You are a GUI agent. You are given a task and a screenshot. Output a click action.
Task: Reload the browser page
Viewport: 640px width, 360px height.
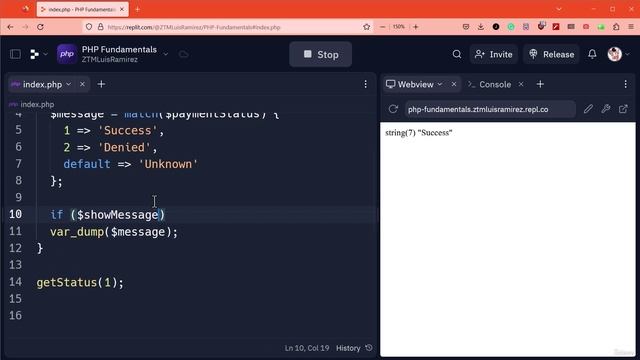tap(40, 27)
